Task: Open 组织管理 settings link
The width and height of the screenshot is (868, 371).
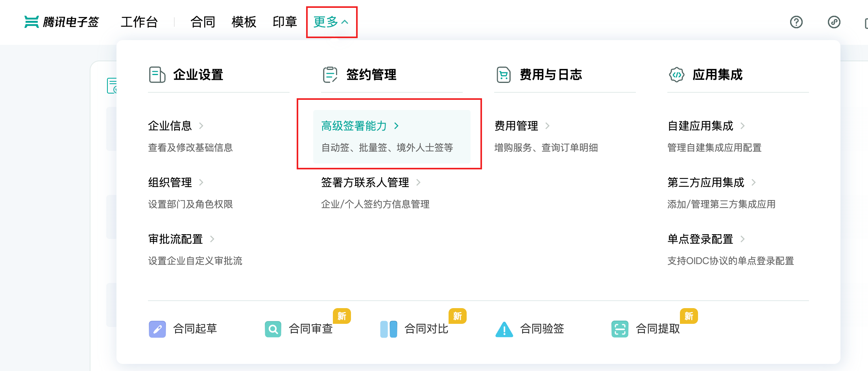Action: (x=170, y=182)
